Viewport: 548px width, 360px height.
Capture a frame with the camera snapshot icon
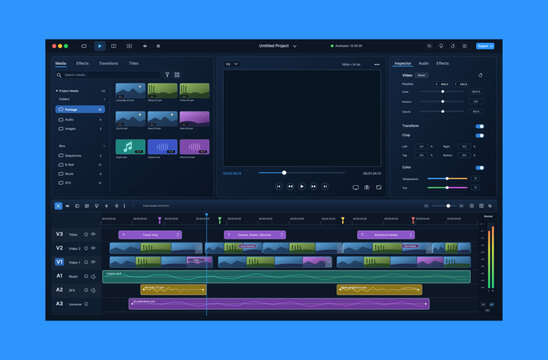point(367,187)
